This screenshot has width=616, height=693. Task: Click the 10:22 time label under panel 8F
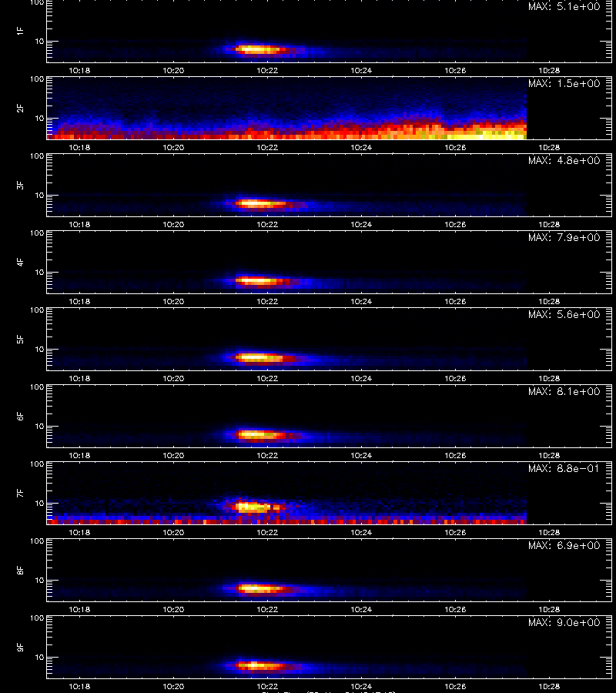[x=267, y=610]
